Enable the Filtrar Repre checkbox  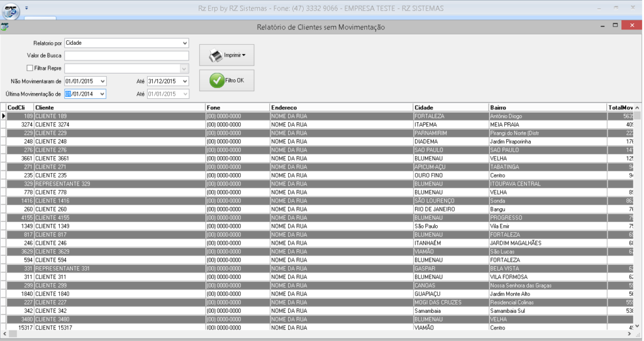tap(30, 68)
